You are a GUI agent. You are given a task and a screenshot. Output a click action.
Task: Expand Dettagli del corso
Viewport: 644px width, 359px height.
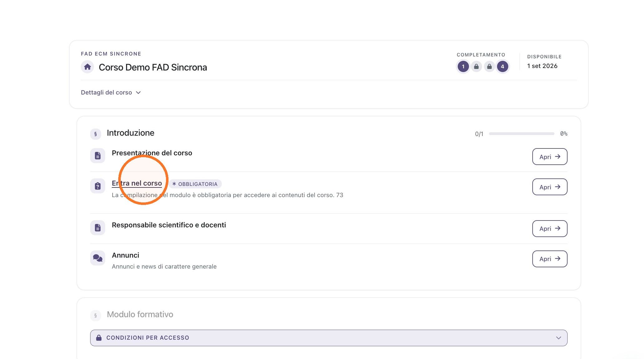tap(111, 92)
